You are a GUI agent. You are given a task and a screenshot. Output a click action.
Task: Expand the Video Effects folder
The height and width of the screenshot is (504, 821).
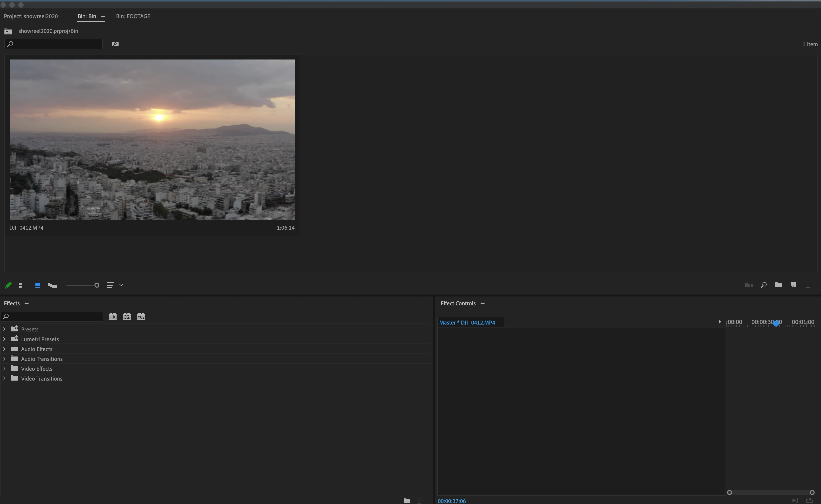[x=4, y=369]
